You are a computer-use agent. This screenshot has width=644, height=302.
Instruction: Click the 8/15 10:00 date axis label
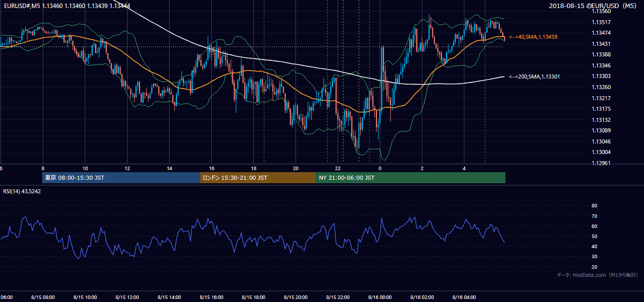pos(85,297)
